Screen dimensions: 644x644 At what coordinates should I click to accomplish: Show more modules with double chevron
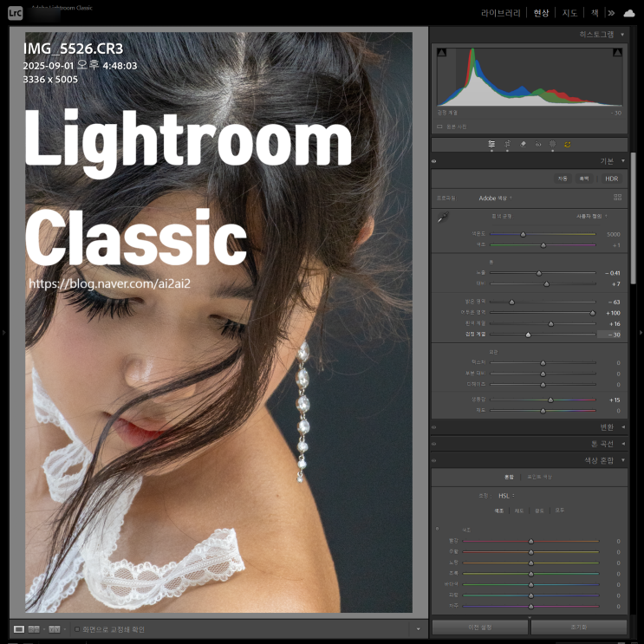point(611,13)
